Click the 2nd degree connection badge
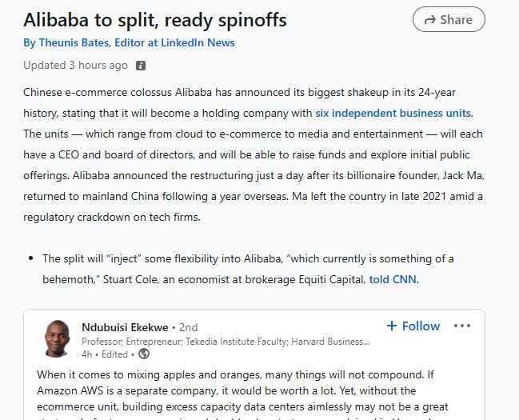Screen dimensions: 519x420 pyautogui.click(x=189, y=326)
